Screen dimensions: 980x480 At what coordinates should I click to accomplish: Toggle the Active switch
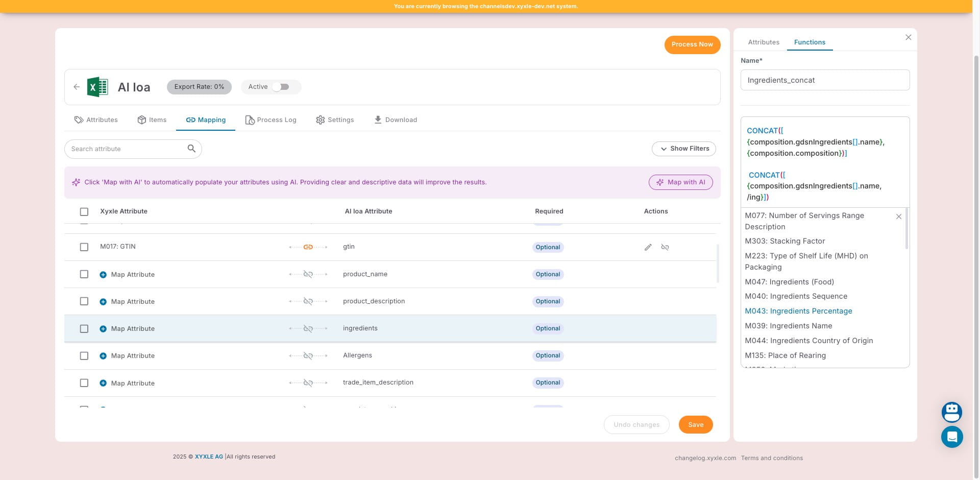tap(281, 87)
